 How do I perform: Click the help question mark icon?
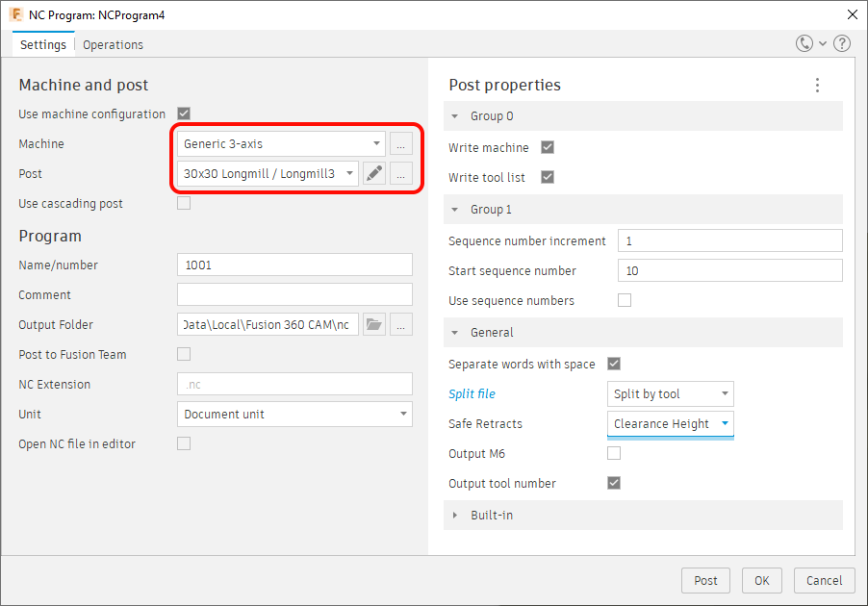pyautogui.click(x=841, y=44)
